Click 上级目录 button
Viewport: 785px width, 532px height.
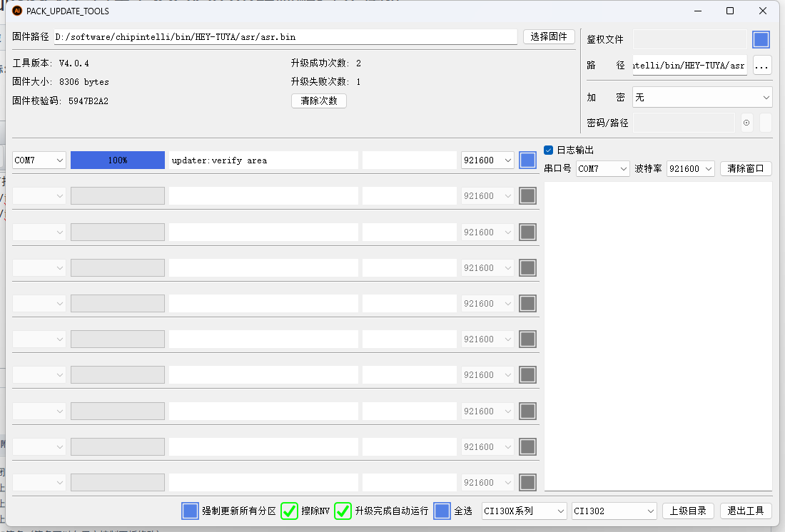tap(688, 511)
